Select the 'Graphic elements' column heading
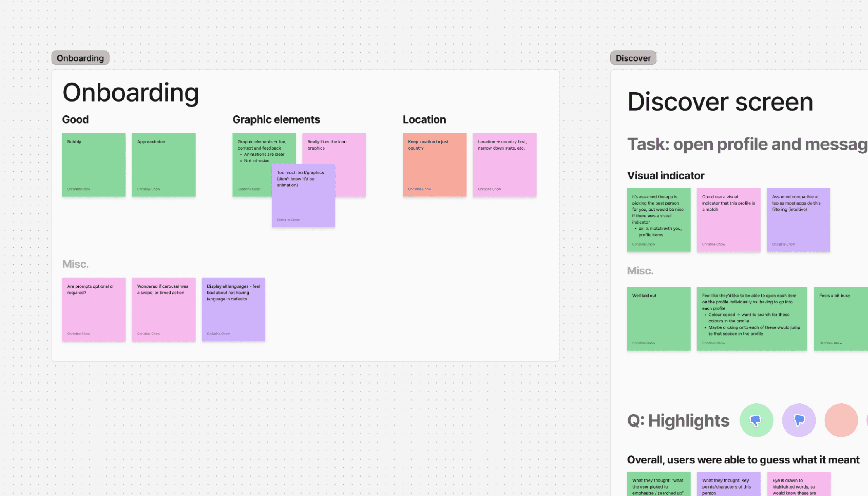Viewport: 868px width, 496px height. coord(276,119)
